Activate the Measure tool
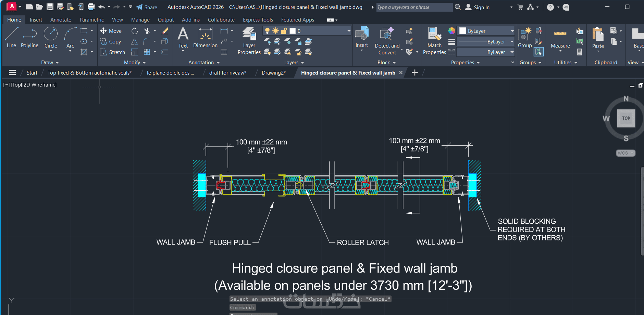Viewport: 644px width, 315px height. pyautogui.click(x=560, y=38)
